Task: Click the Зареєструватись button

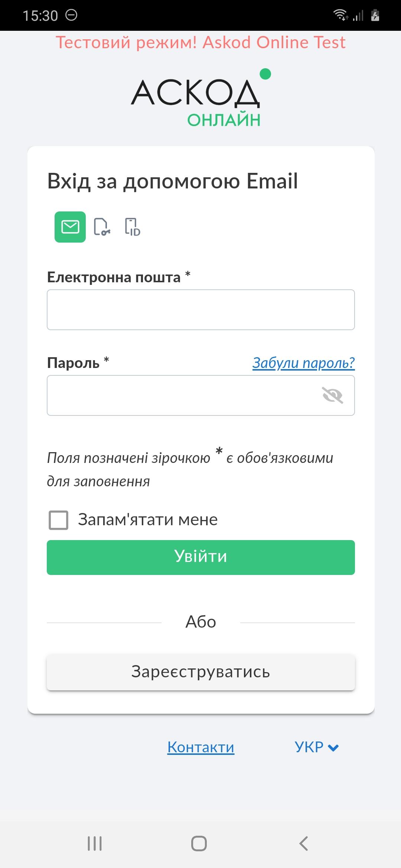Action: (x=200, y=672)
